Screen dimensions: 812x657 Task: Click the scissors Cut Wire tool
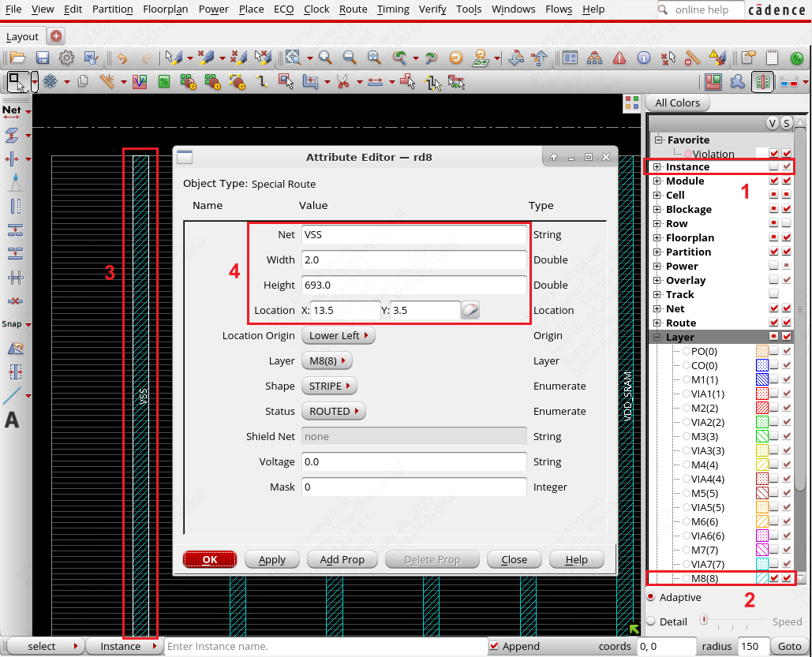click(x=342, y=81)
